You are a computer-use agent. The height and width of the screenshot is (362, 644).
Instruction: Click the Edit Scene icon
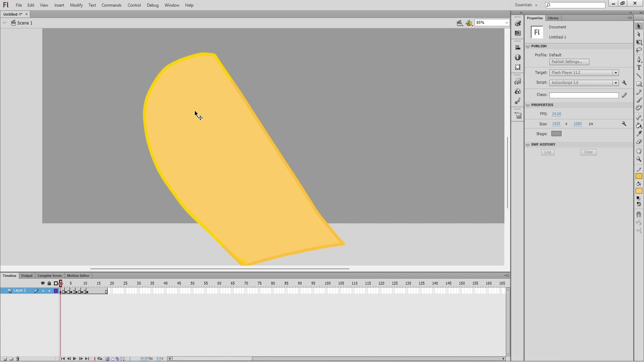point(460,23)
